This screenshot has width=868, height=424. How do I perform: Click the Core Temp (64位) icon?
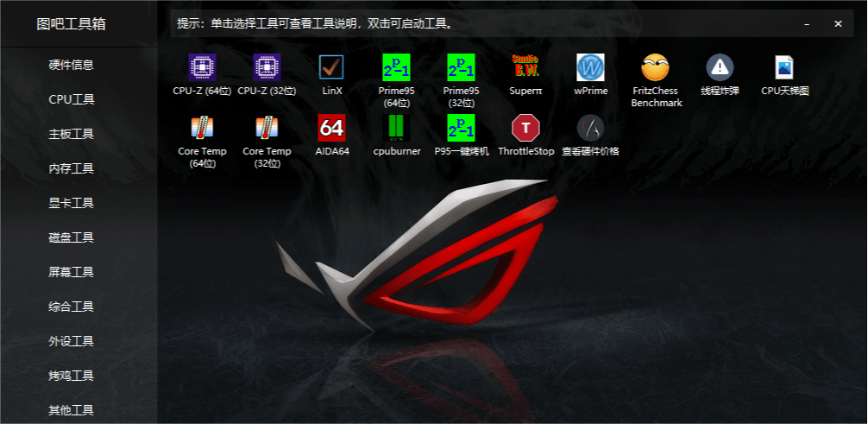pyautogui.click(x=202, y=129)
